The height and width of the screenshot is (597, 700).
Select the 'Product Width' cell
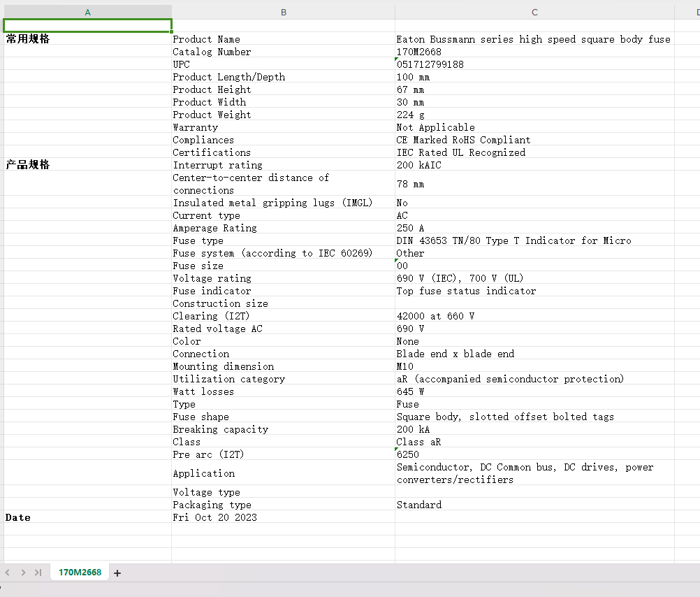(284, 102)
